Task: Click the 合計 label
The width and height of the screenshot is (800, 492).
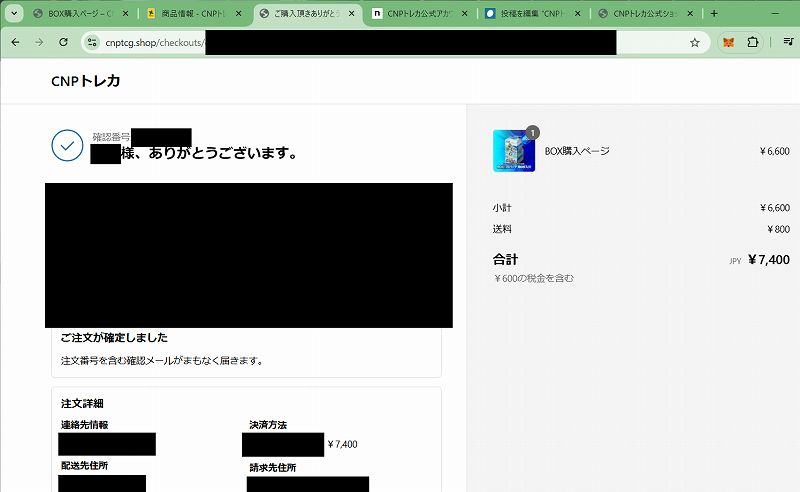Action: coord(505,259)
